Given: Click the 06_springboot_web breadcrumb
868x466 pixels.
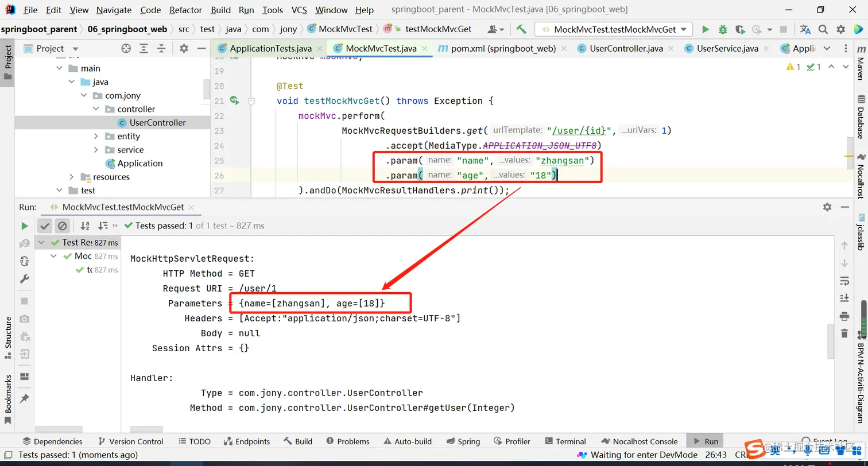Looking at the screenshot, I should tap(127, 29).
